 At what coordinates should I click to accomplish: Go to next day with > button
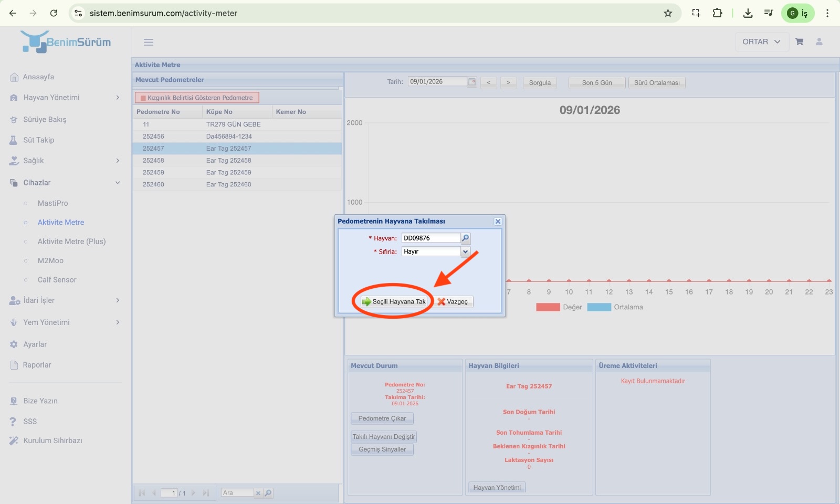tap(508, 82)
